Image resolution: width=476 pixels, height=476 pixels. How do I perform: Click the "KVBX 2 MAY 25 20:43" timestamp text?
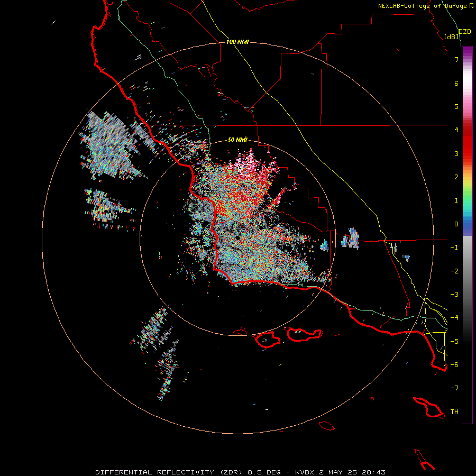(x=340, y=472)
